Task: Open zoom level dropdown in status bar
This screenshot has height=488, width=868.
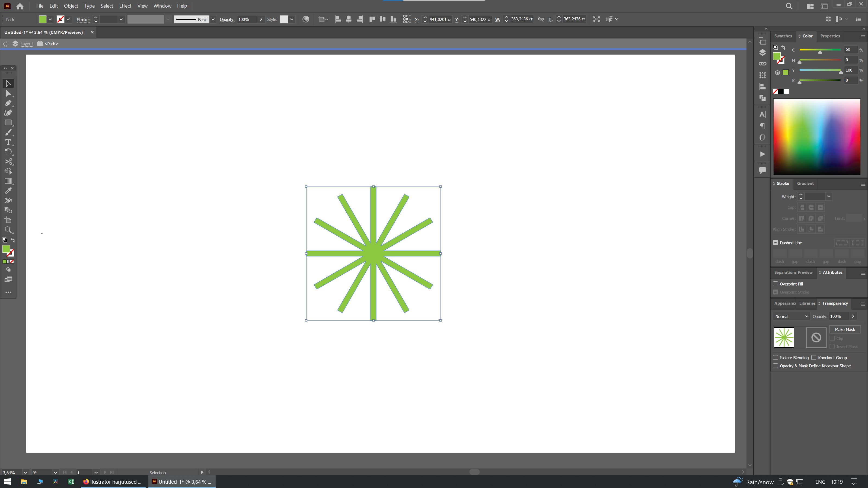Action: (x=25, y=473)
